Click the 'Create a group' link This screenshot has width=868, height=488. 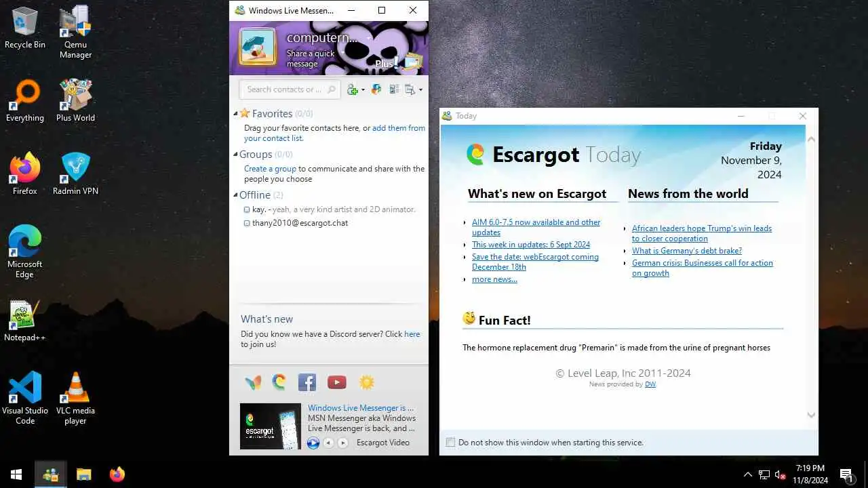270,169
